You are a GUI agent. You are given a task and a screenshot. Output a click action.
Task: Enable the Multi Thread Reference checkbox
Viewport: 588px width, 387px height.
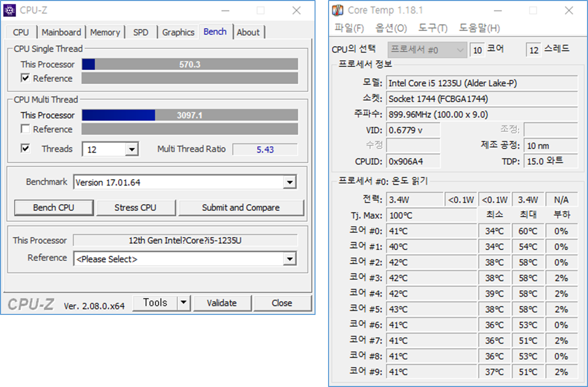26,129
